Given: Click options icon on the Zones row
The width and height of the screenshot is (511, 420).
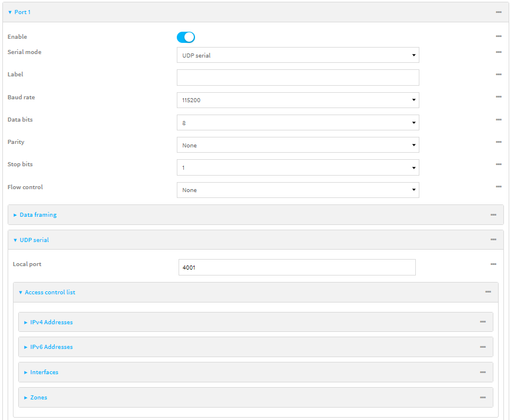Looking at the screenshot, I should (x=483, y=398).
